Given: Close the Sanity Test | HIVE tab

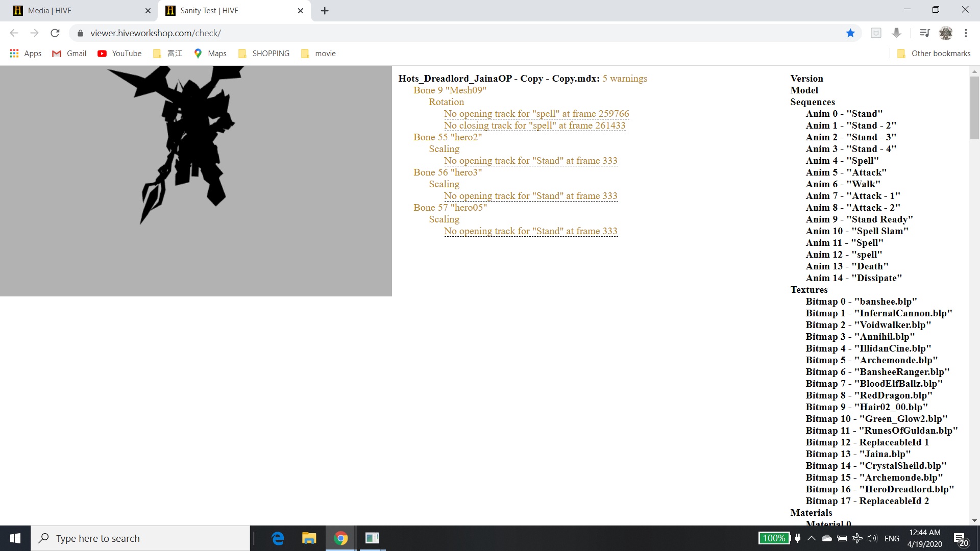Looking at the screenshot, I should (300, 11).
